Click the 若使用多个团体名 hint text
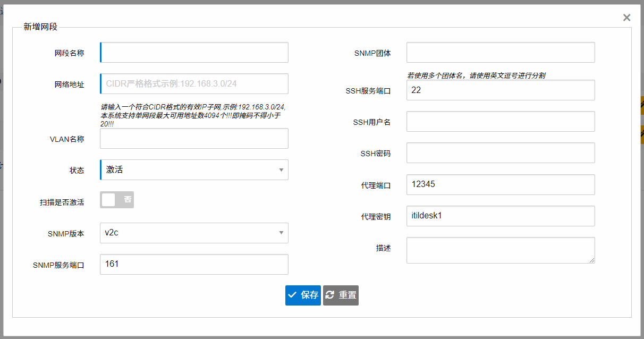Viewport: 644px width, 339px height. tap(476, 75)
